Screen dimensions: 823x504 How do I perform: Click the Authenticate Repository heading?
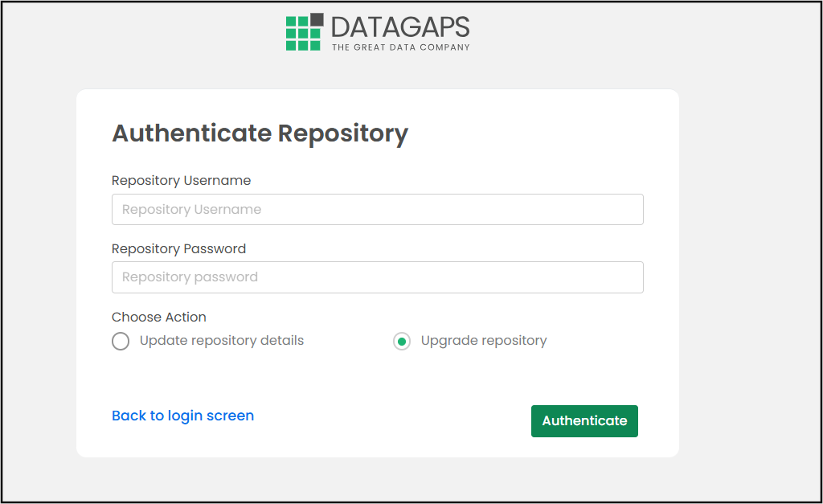pos(260,133)
